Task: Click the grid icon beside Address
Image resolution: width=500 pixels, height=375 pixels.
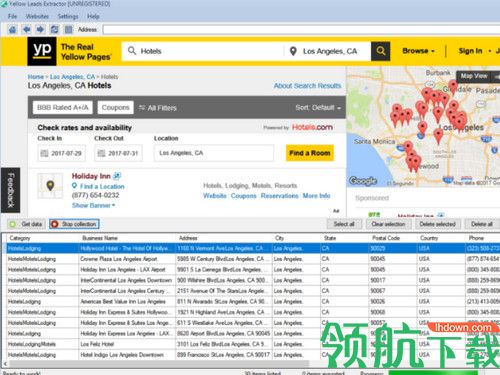Action: (x=68, y=30)
